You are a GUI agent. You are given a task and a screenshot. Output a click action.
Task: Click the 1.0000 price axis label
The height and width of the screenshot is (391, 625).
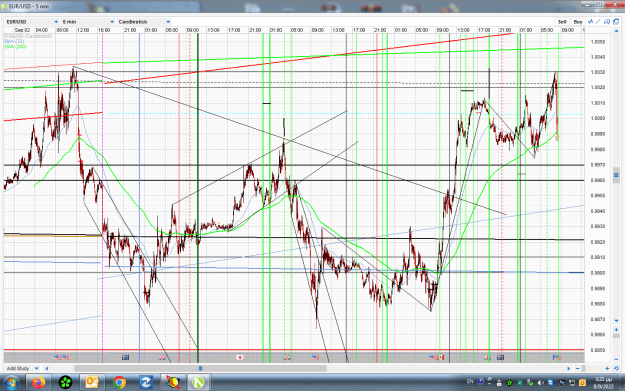coord(598,118)
